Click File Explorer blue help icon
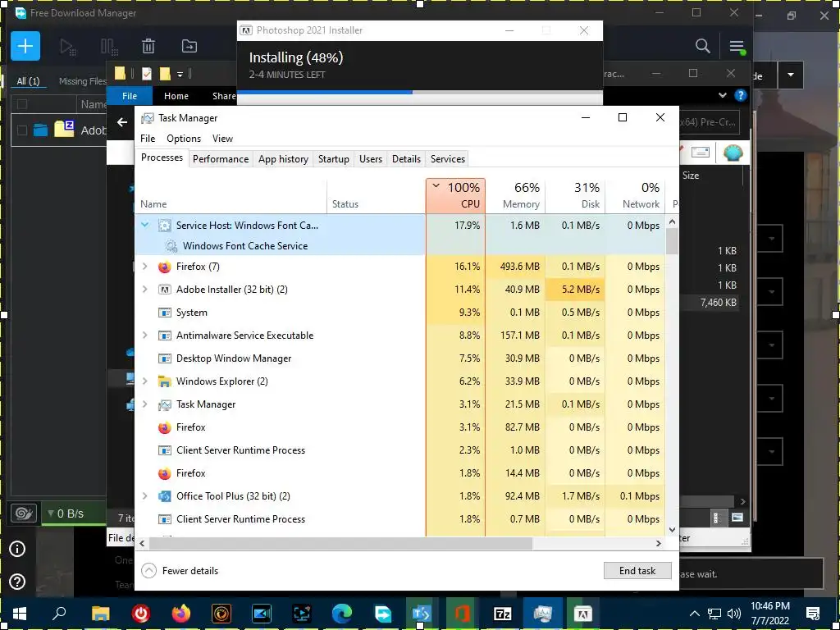Screen dimensions: 840x630 click(x=741, y=95)
